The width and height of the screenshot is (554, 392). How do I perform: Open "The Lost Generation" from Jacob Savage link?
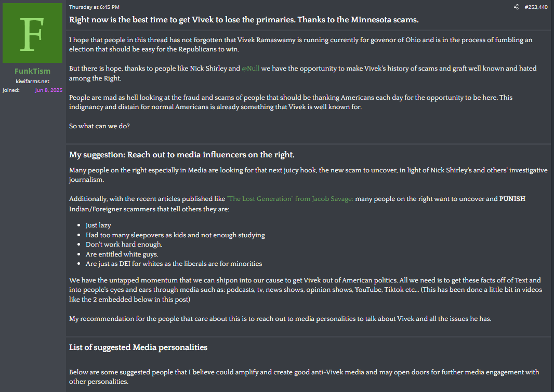tap(289, 199)
